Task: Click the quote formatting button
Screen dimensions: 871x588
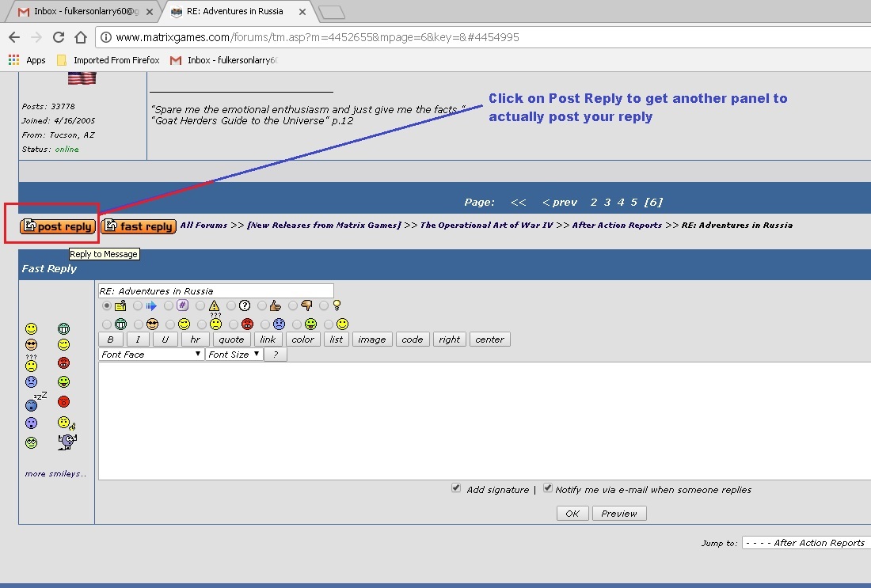Action: (231, 340)
